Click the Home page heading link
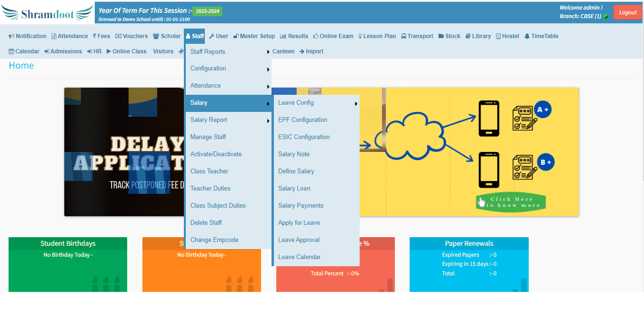 point(21,66)
